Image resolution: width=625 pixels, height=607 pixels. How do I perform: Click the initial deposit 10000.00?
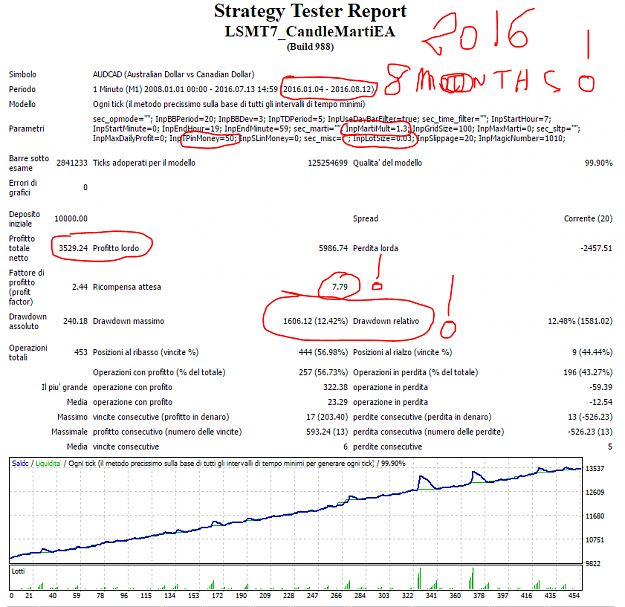coord(71,218)
